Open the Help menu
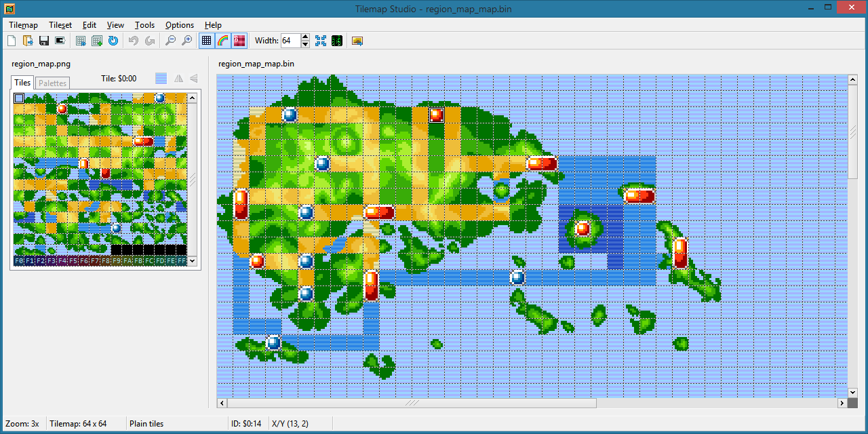This screenshot has height=434, width=868. [x=213, y=24]
